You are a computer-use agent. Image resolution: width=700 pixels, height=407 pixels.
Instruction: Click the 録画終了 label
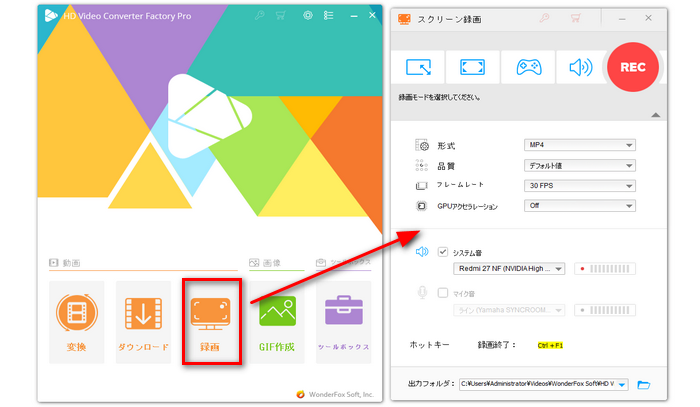(497, 345)
